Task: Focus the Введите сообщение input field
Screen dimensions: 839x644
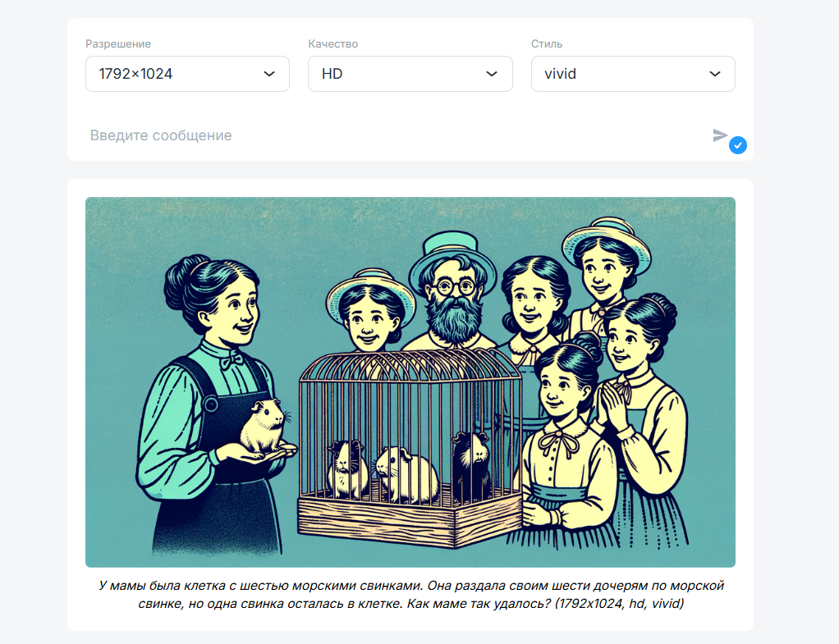Action: (x=396, y=135)
